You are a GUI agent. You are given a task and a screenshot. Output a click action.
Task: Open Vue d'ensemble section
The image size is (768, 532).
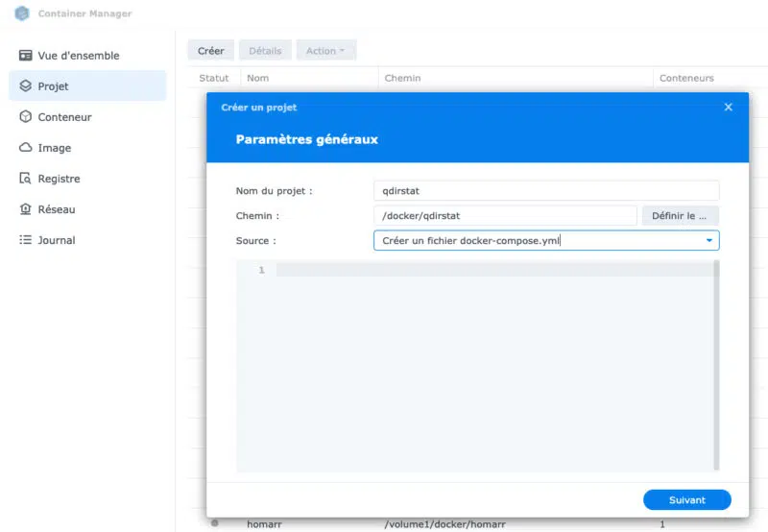(87, 56)
